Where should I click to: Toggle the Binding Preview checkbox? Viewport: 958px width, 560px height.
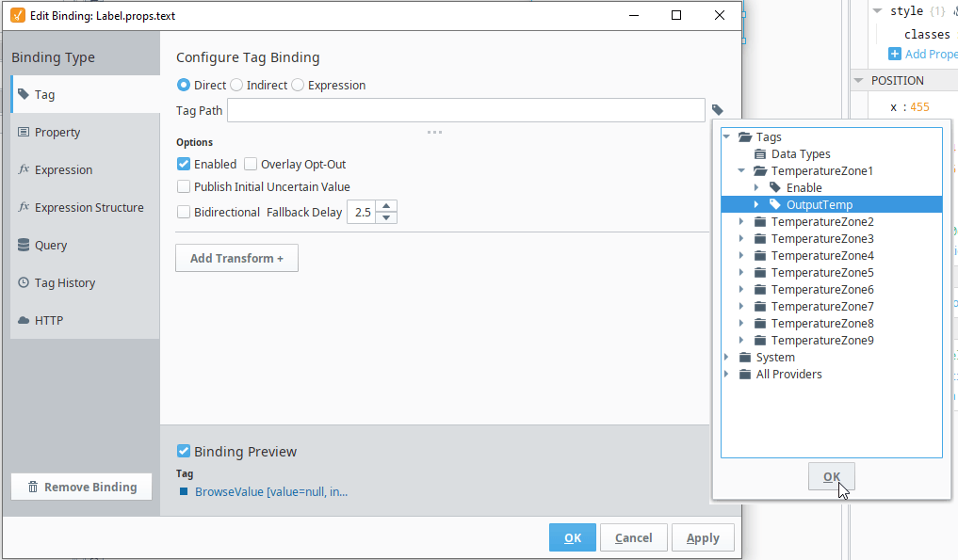[184, 451]
